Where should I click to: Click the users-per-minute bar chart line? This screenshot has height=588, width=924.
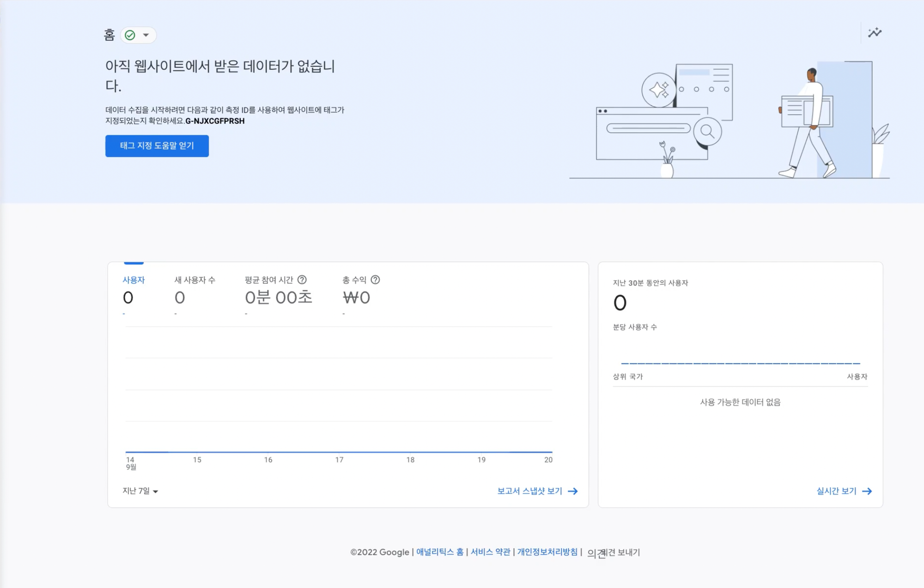pos(740,363)
